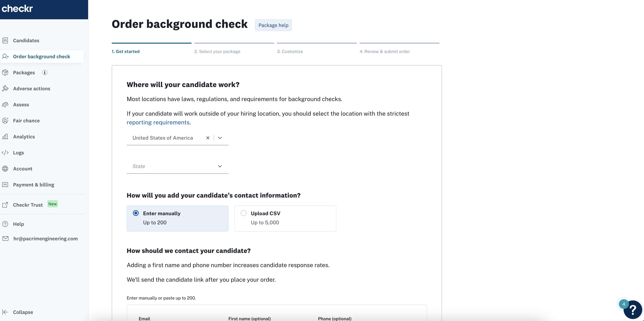Click the Package help button
The image size is (644, 321).
coord(273,25)
